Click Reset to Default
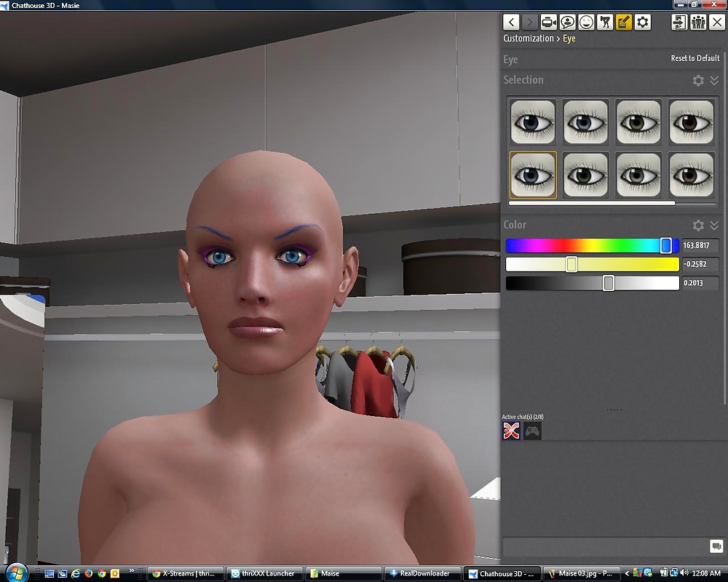728x582 pixels. (x=695, y=58)
